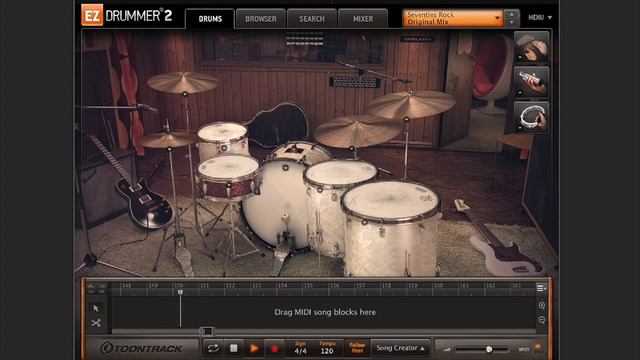640x360 pixels.
Task: Zoom out on the song timeline
Action: click(x=542, y=320)
